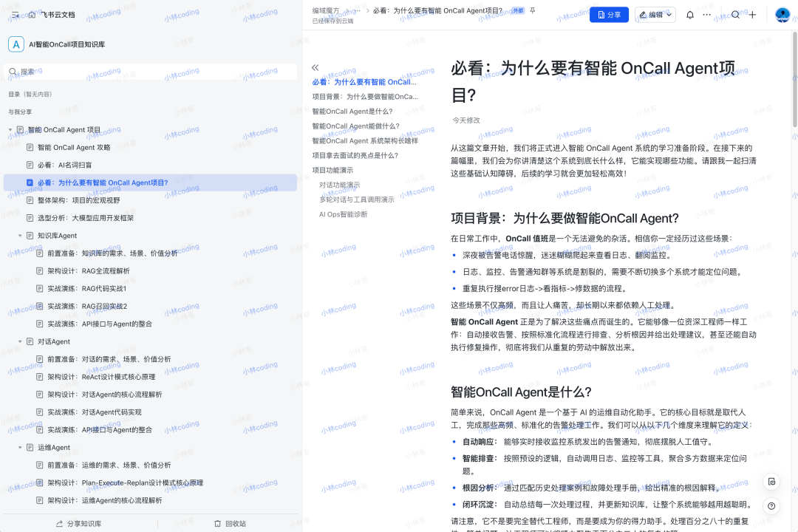The width and height of the screenshot is (798, 532).
Task: Collapse the 知识库Agent tree folder
Action: tap(21, 236)
